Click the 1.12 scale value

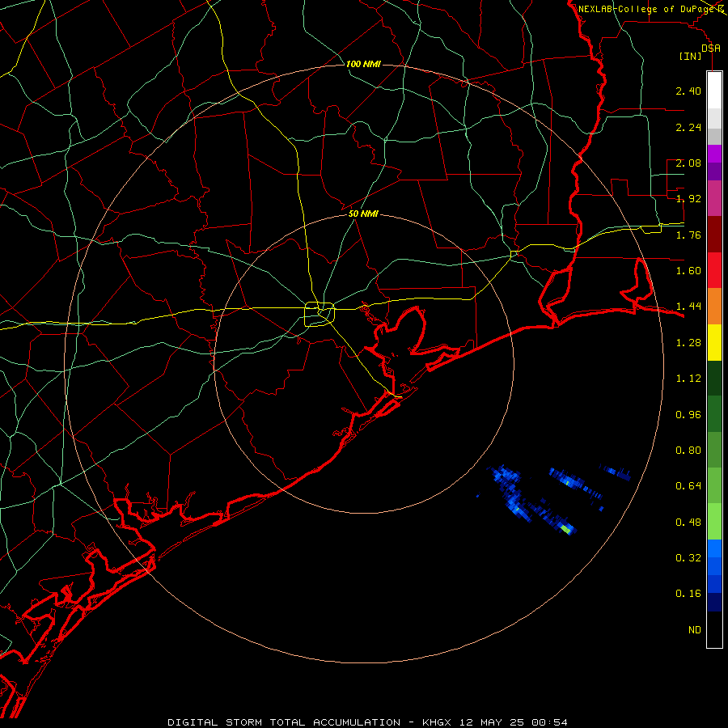688,379
